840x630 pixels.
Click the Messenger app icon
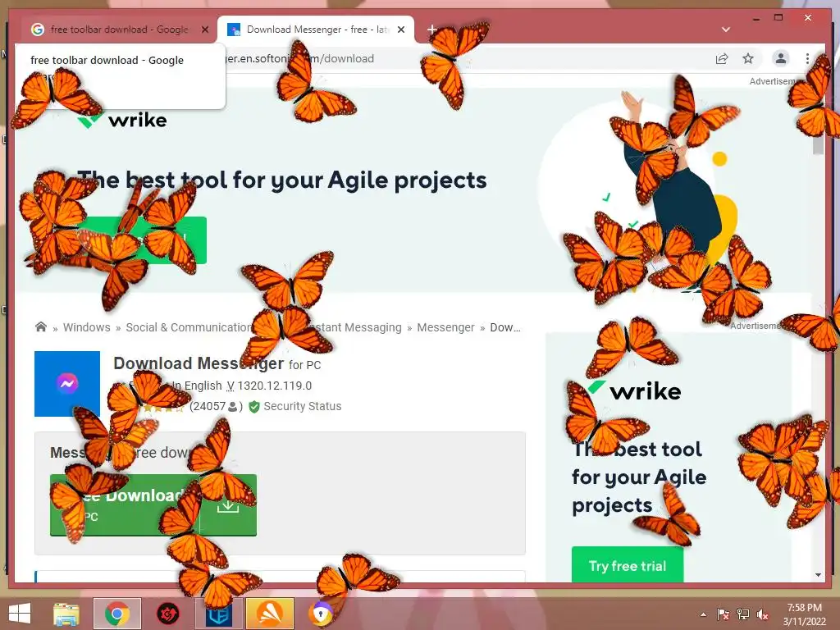point(67,384)
